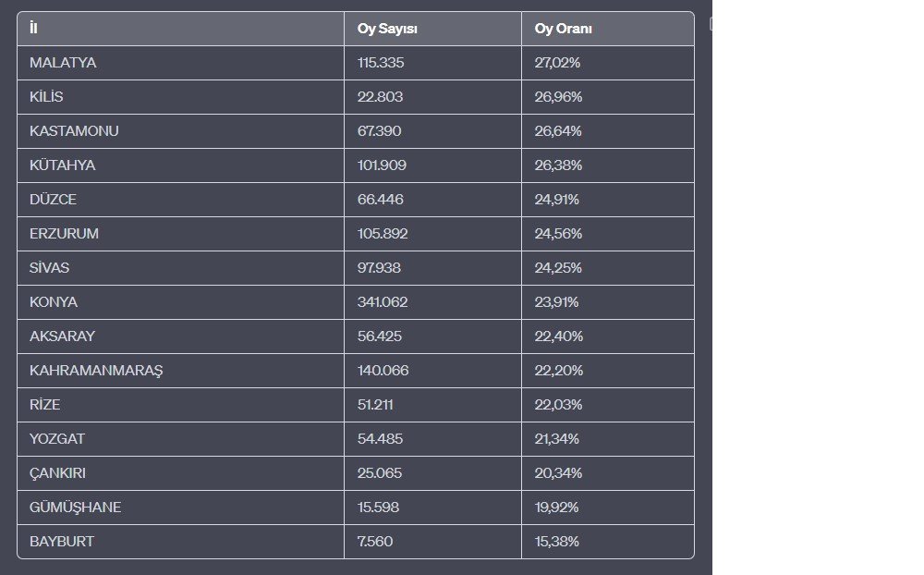Click the partially visible icon beside the table header
The image size is (924, 575).
click(x=711, y=24)
